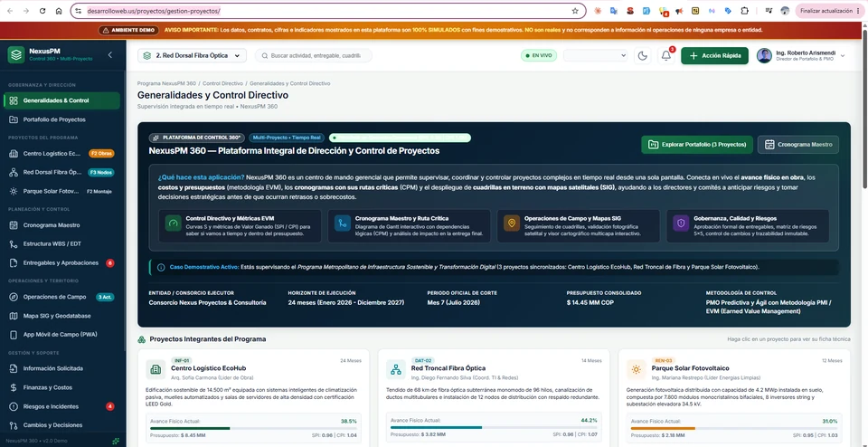
Task: Open Portafolio de Proyectos in the sidebar
Action: [61, 119]
